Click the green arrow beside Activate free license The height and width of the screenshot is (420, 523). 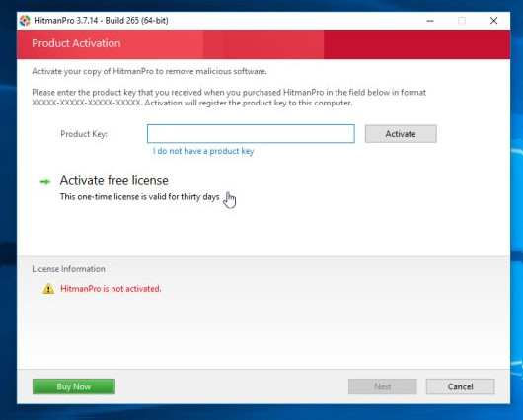45,182
